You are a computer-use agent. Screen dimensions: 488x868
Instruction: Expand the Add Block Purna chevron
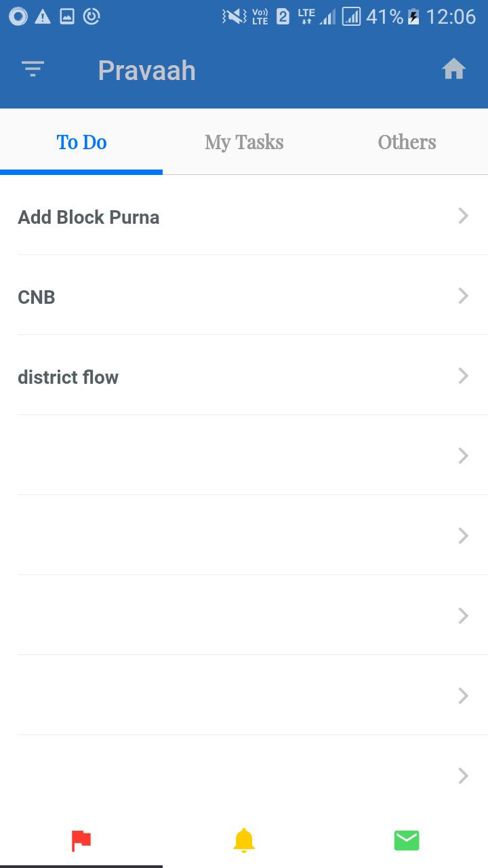(464, 216)
